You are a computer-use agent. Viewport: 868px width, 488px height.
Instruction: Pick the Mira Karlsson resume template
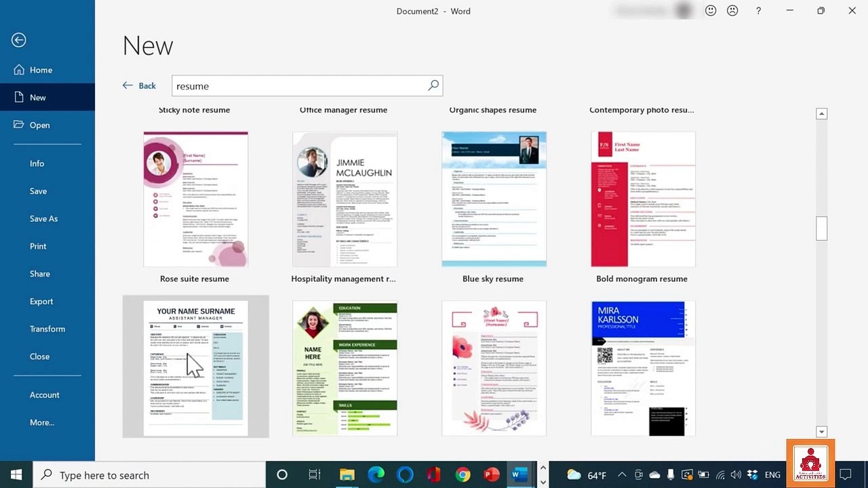(643, 368)
